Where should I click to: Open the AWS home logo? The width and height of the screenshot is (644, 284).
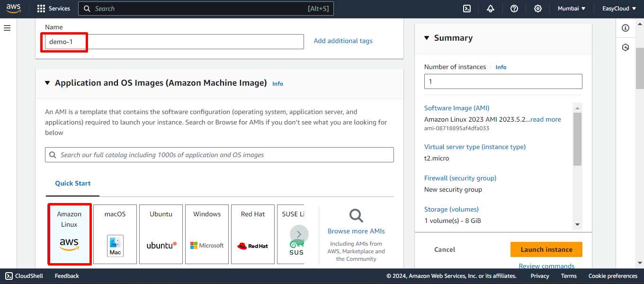point(13,9)
